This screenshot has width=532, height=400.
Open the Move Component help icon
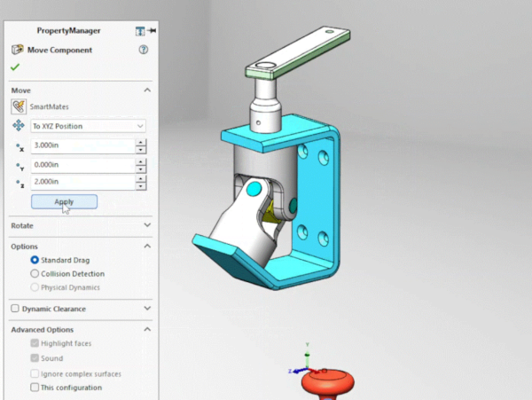[143, 50]
